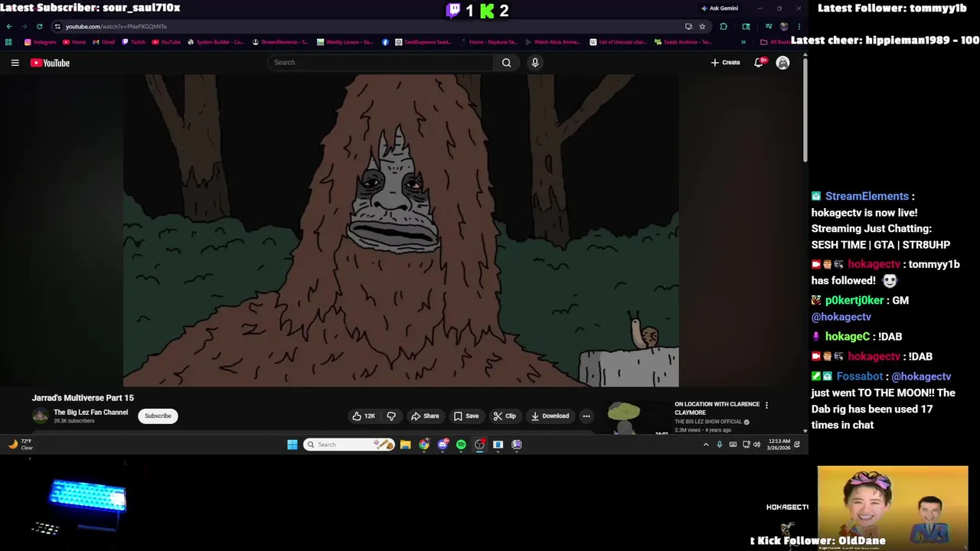Click the magnifier search button
Image resolution: width=980 pixels, height=551 pixels.
pos(506,63)
